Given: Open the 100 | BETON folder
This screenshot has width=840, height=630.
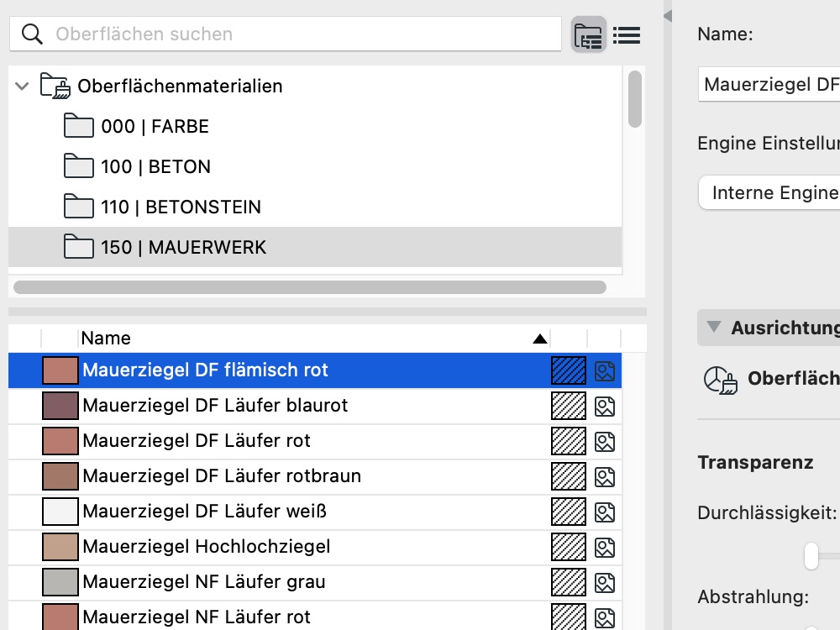Looking at the screenshot, I should click(155, 167).
